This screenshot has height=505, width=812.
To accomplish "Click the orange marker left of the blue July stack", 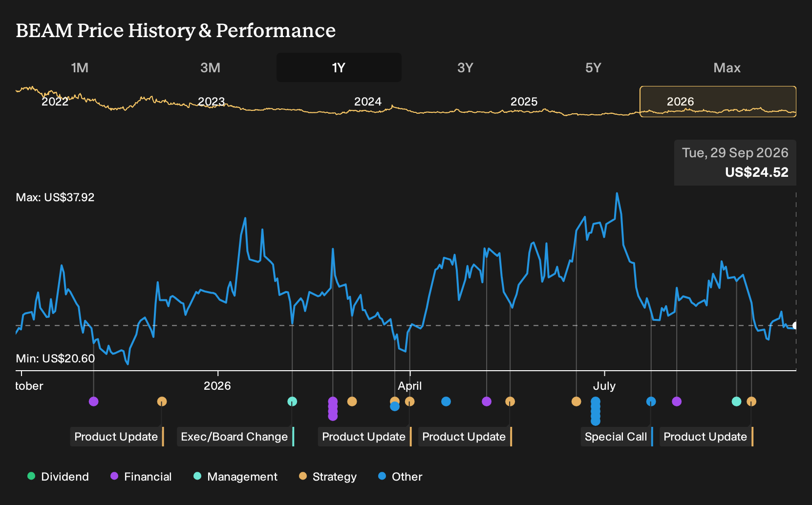I will [x=577, y=401].
